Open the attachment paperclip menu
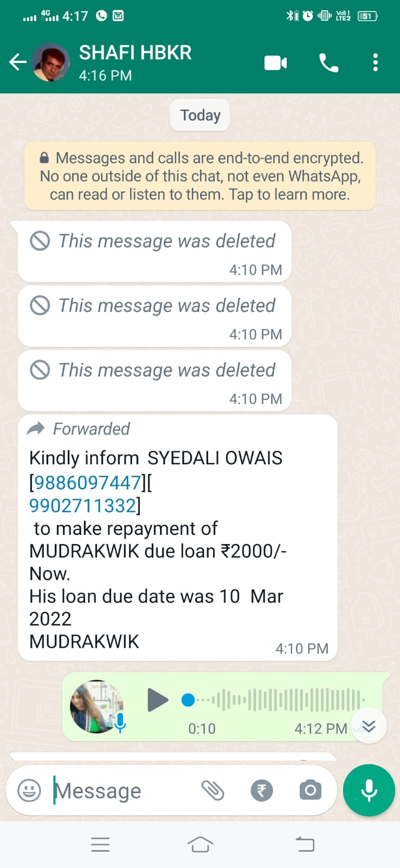 click(x=213, y=790)
